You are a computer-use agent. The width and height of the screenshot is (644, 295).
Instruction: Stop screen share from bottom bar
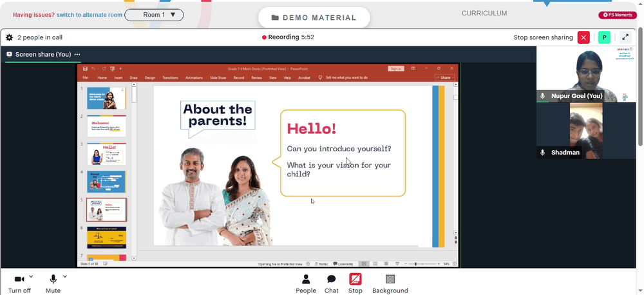[355, 284]
